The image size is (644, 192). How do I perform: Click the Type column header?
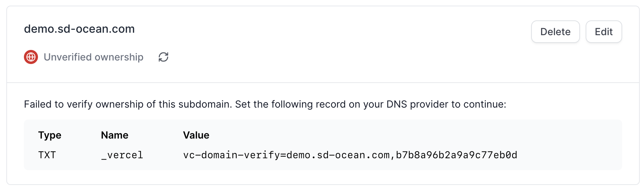click(50, 135)
